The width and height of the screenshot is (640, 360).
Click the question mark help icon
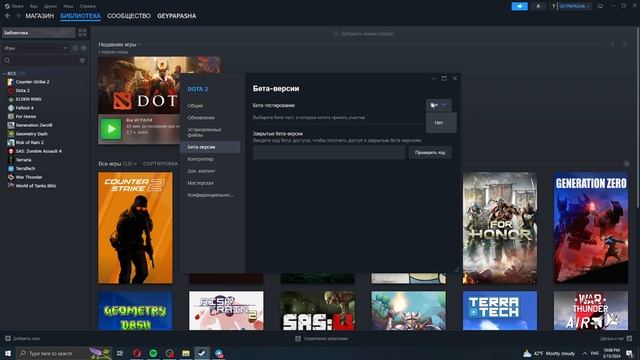click(553, 6)
